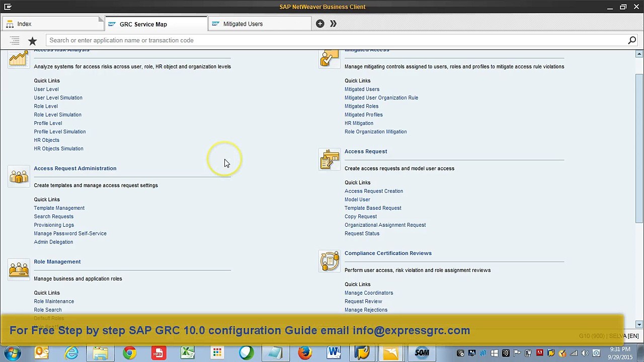Image resolution: width=644 pixels, height=362 pixels.
Task: Open the Model User link
Action: click(357, 200)
